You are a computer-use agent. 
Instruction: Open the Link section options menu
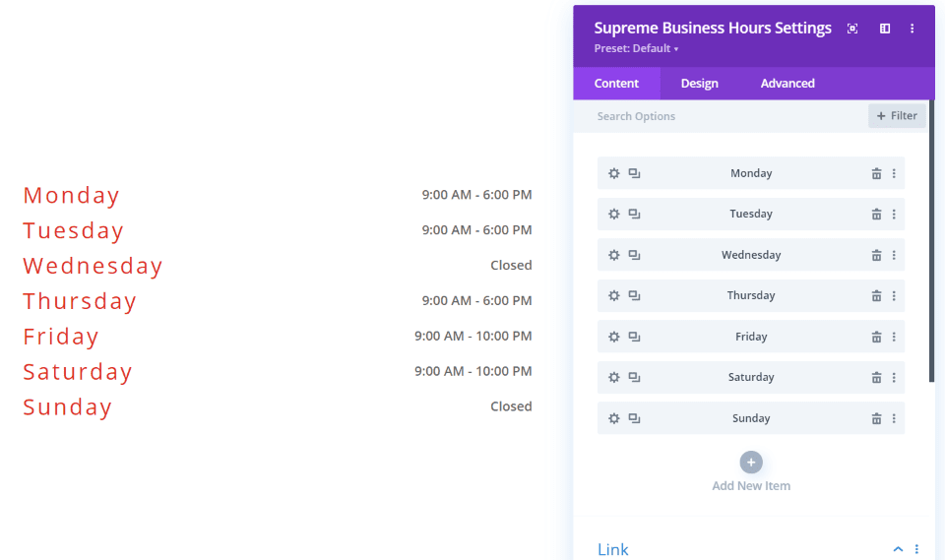pos(916,549)
